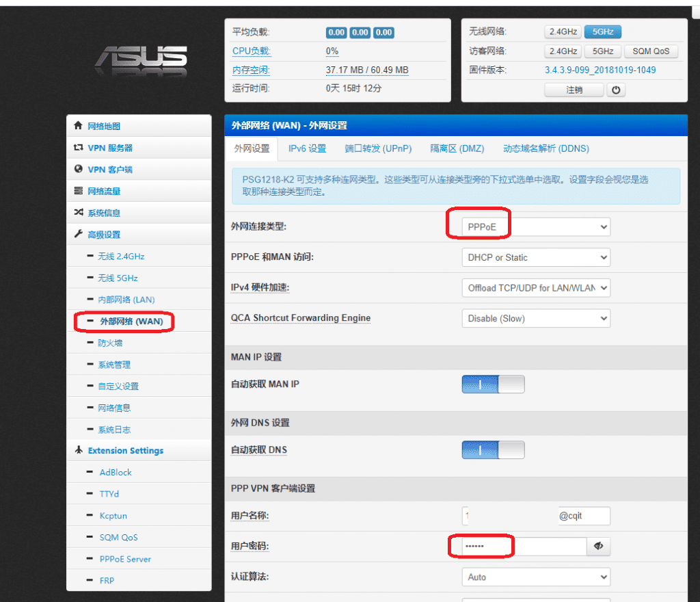Click the wrench icon beside 高级设置
Image resolution: width=700 pixels, height=602 pixels.
[78, 233]
